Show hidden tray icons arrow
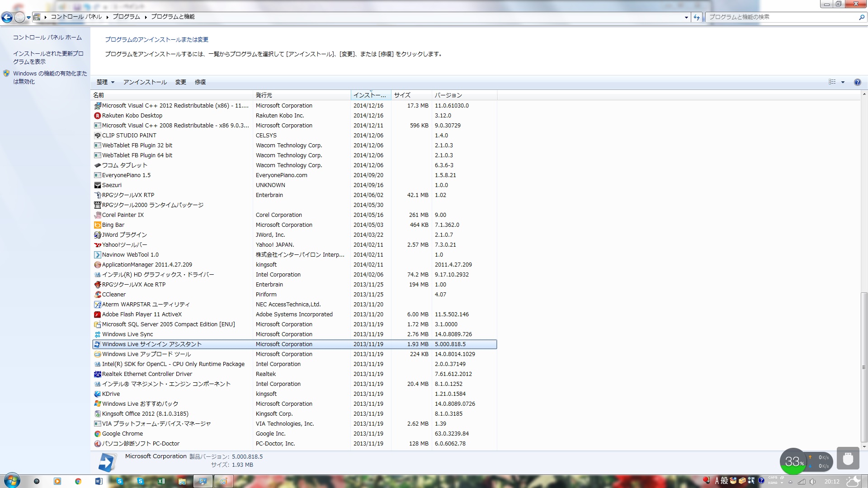This screenshot has width=868, height=488. click(x=790, y=482)
